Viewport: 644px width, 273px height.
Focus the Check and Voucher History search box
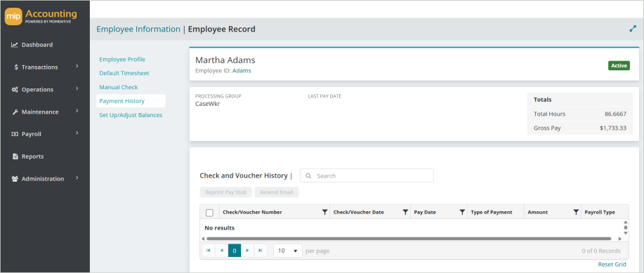(x=367, y=175)
